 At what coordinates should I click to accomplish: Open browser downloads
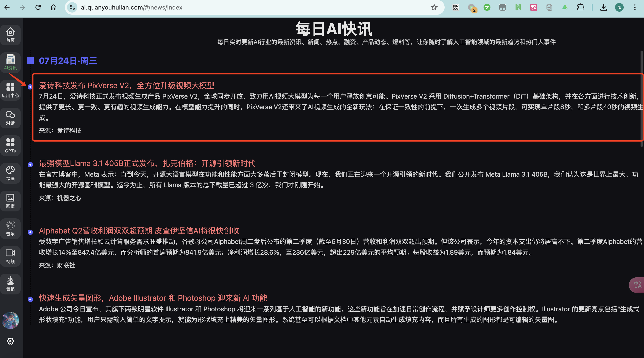(604, 7)
